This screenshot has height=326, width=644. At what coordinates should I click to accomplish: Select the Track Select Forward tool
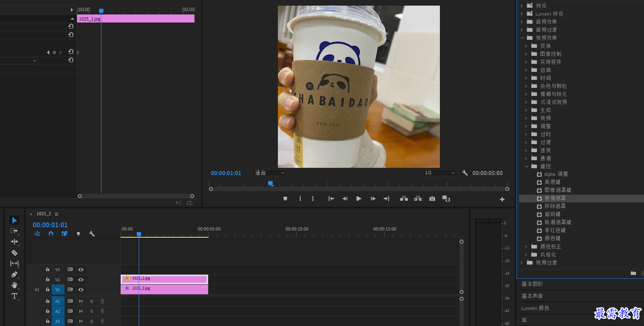14,231
